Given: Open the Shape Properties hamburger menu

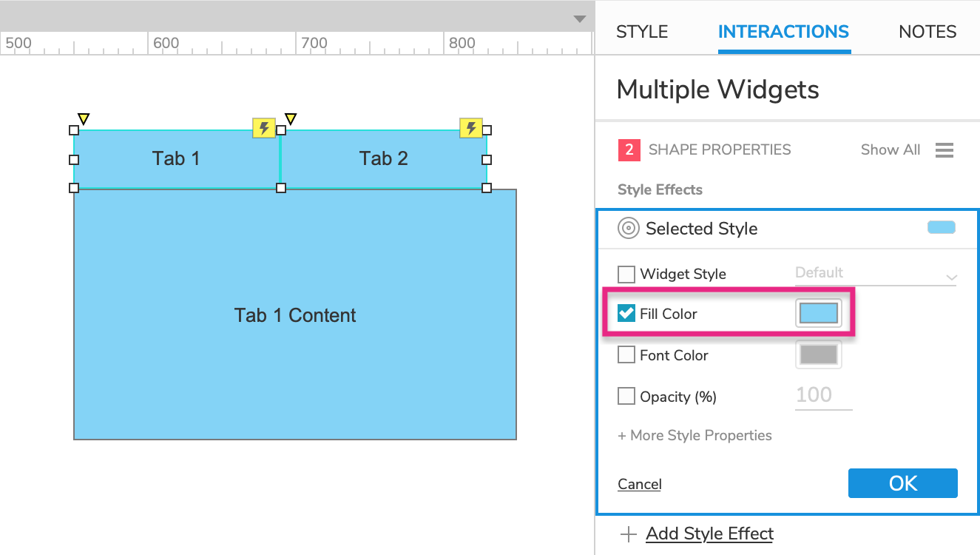Looking at the screenshot, I should click(x=944, y=150).
